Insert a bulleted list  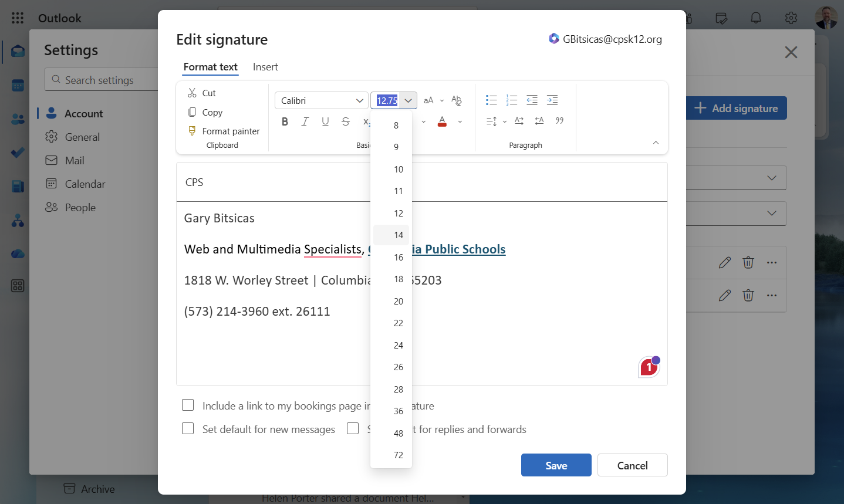[x=491, y=100]
